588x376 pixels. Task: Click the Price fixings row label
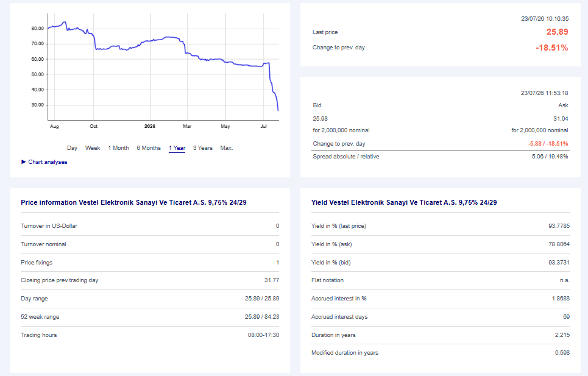(37, 263)
